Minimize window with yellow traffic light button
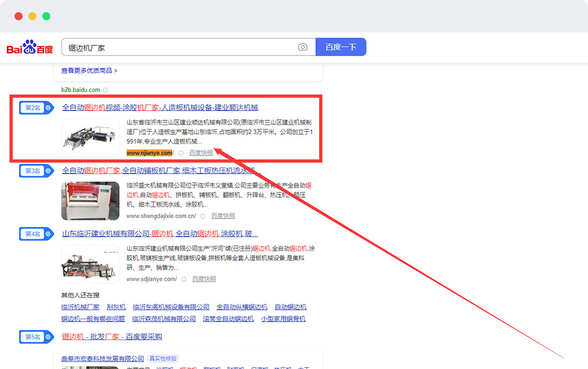This screenshot has width=588, height=369. (x=32, y=16)
